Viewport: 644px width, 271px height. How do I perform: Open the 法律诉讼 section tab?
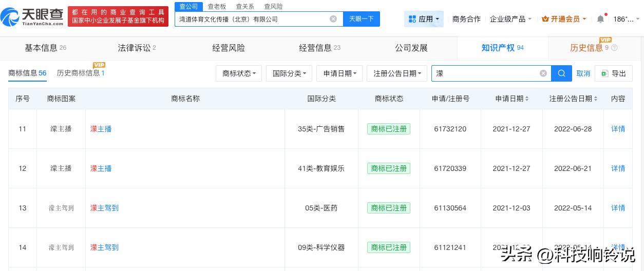(137, 48)
